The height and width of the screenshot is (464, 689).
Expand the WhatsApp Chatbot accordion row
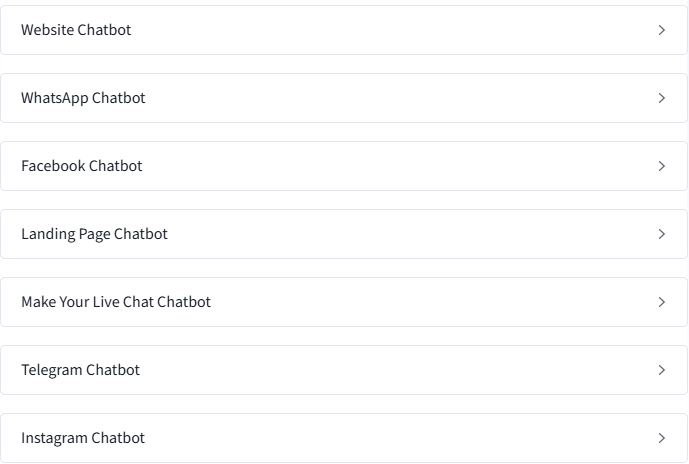(x=344, y=98)
